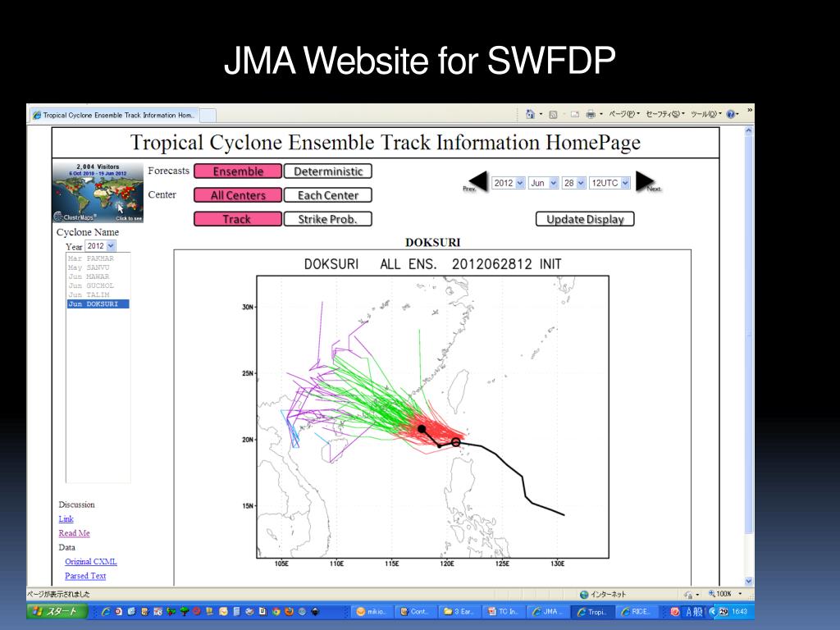The image size is (840, 630).
Task: Open the 'mikio' taskbar window
Action: click(x=372, y=612)
